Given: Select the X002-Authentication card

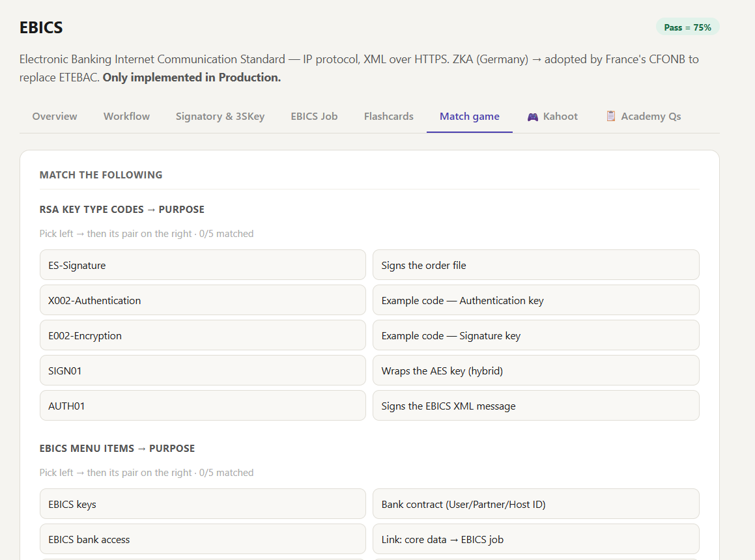Looking at the screenshot, I should (203, 300).
